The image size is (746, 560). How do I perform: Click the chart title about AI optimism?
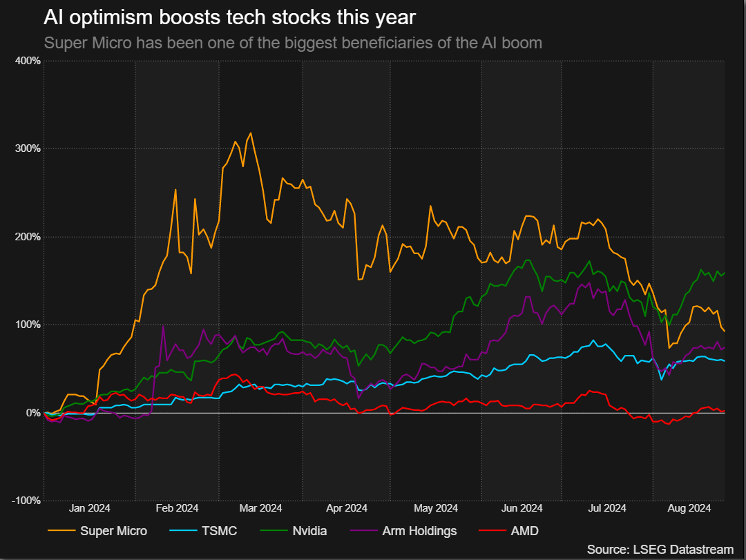click(x=230, y=17)
